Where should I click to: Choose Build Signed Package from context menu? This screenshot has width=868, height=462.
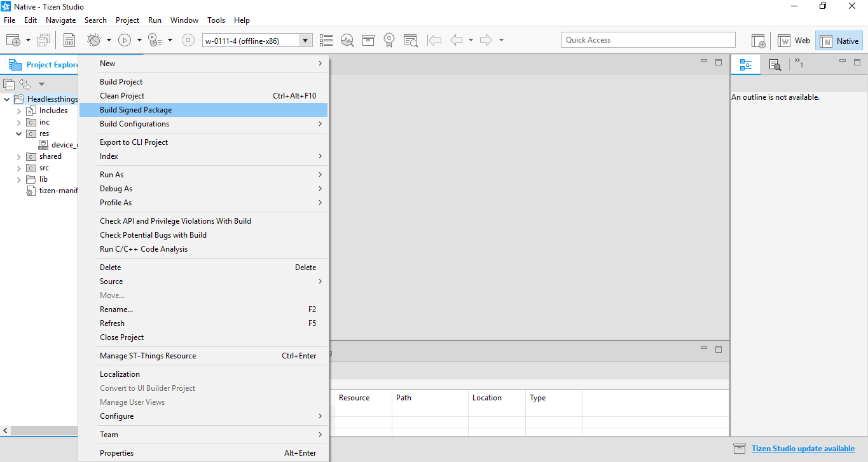click(x=136, y=110)
